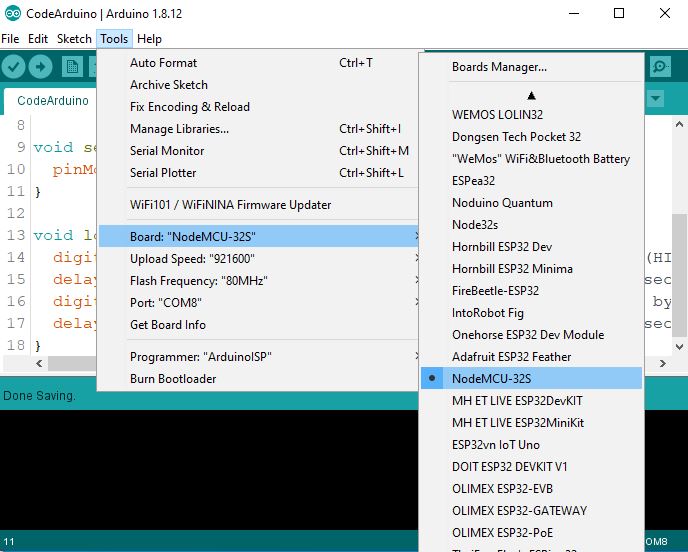Image resolution: width=688 pixels, height=552 pixels.
Task: Select MH ET LIVE ESP32DevKIT board
Action: 531,400
